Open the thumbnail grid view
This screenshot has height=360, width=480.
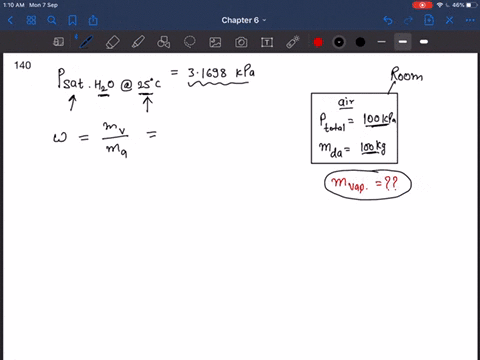(31, 20)
